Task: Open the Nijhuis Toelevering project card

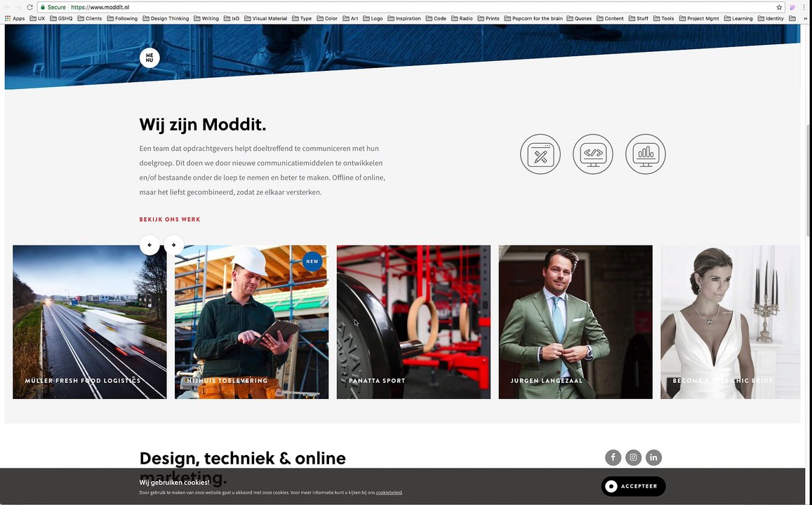Action: pos(252,322)
